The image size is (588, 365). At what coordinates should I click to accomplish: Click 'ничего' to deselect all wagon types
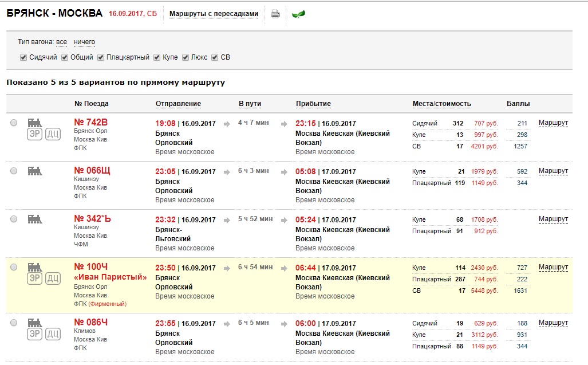84,42
